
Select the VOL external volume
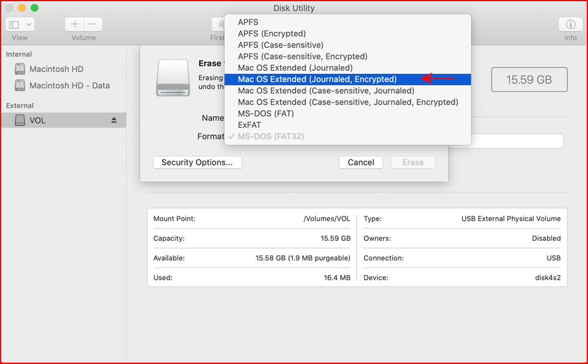[x=64, y=120]
